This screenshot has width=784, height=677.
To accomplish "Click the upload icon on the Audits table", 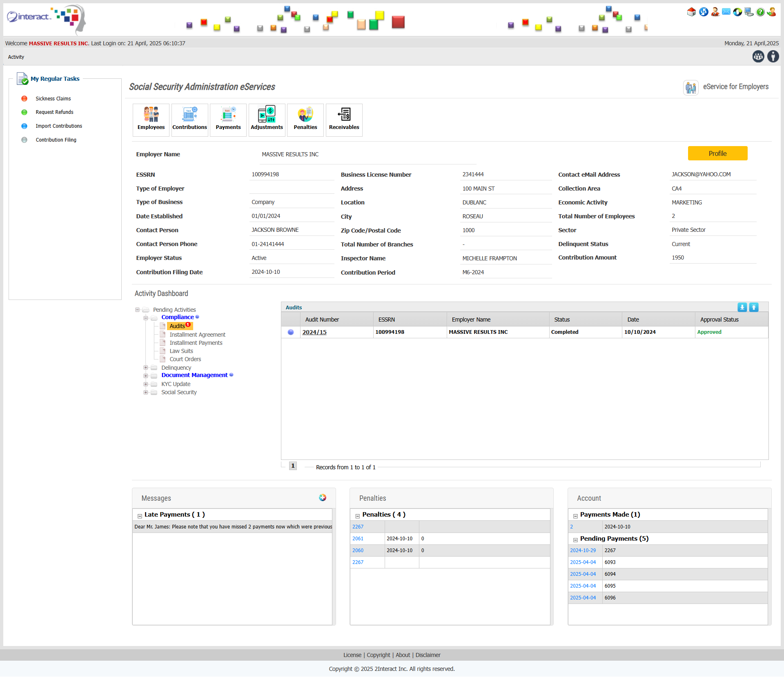I will pyautogui.click(x=753, y=307).
